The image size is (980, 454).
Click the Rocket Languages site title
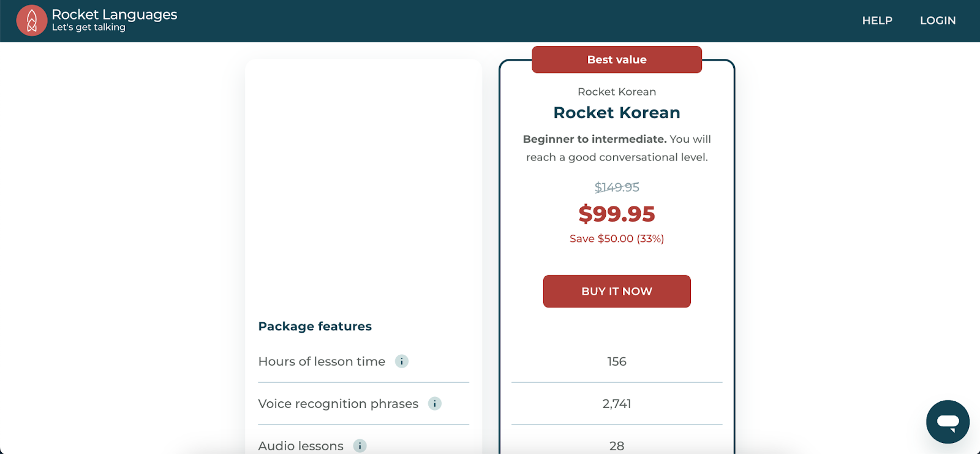[115, 14]
